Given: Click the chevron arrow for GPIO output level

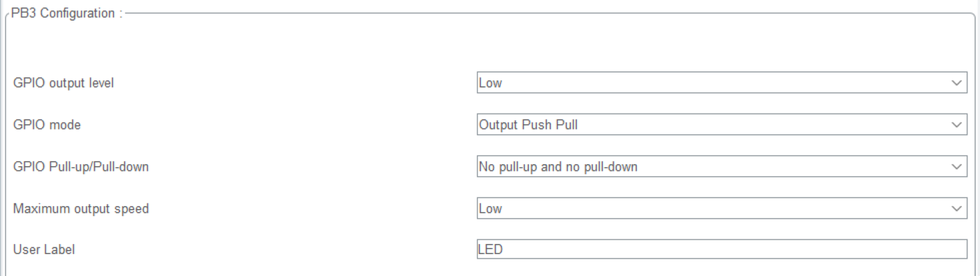Looking at the screenshot, I should point(957,82).
